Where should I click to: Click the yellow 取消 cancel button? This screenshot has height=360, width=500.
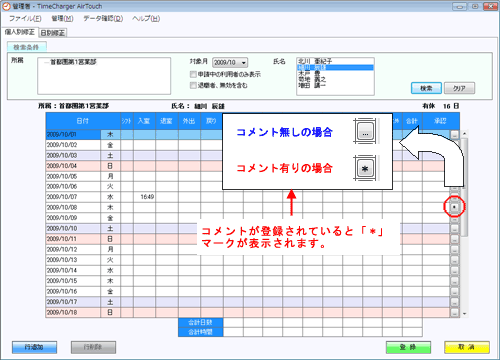coord(467,347)
